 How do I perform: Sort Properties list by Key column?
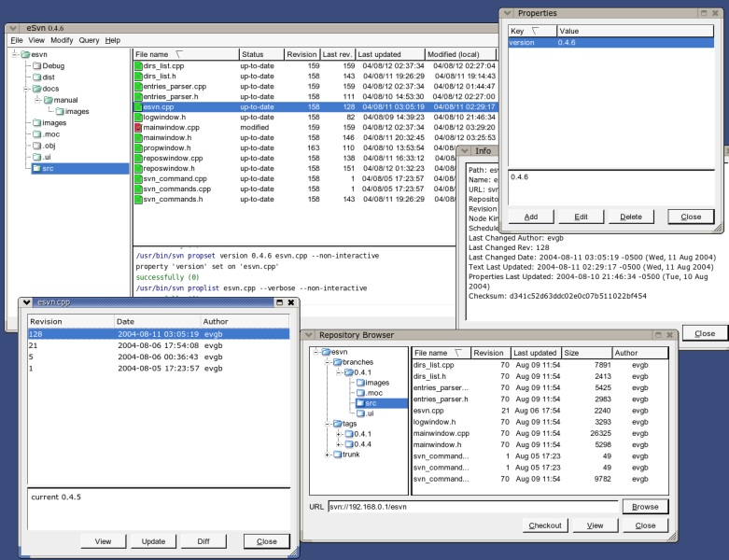click(532, 31)
